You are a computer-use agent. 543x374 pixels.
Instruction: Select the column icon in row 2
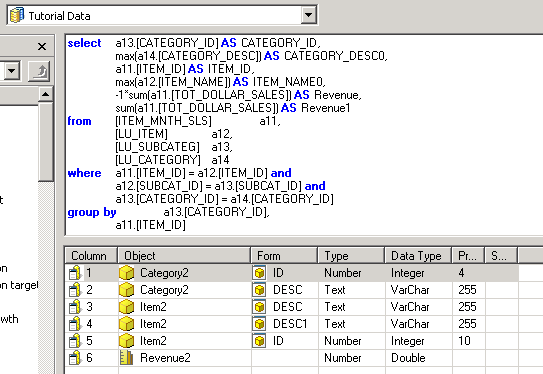(74, 290)
